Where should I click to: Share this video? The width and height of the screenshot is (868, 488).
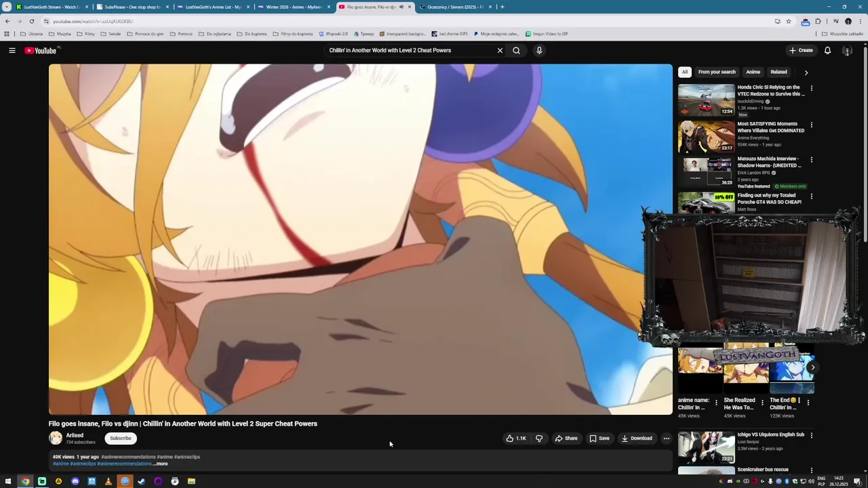tap(566, 439)
